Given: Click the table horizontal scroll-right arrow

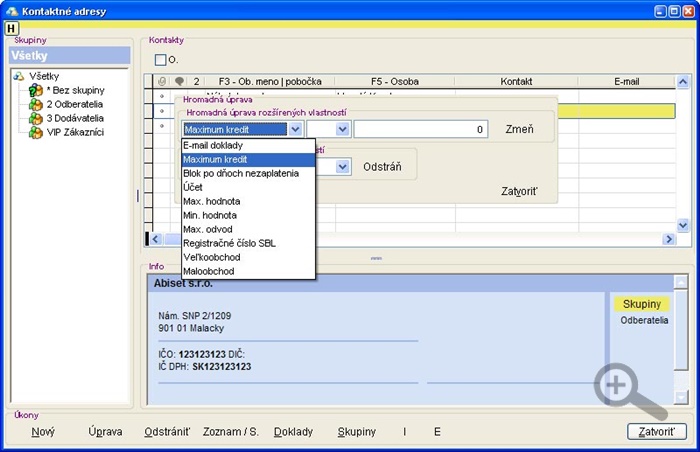Looking at the screenshot, I should 669,239.
